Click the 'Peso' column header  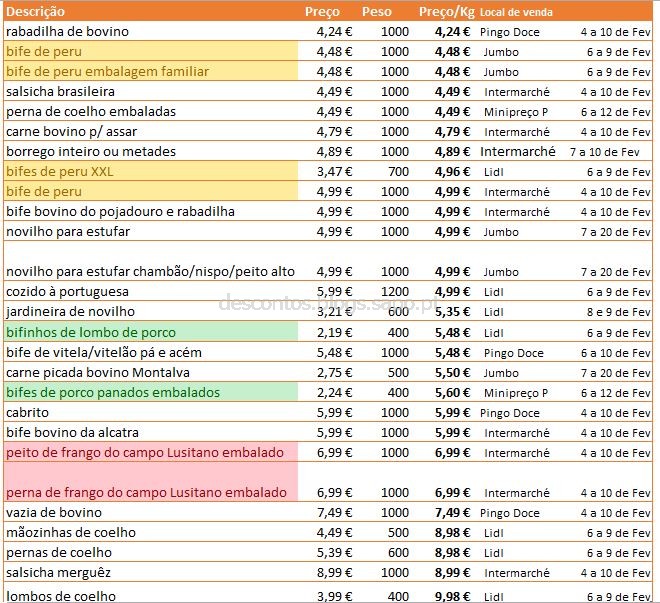click(376, 12)
